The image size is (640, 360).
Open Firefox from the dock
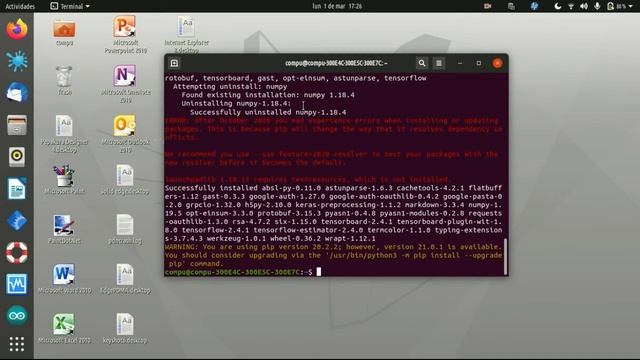[17, 29]
